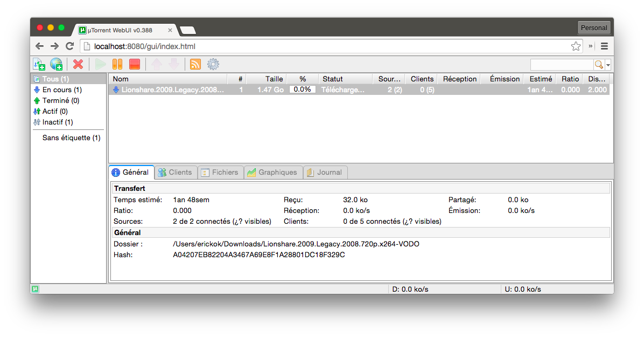
Task: Click the red X remove torrent icon
Action: (78, 64)
